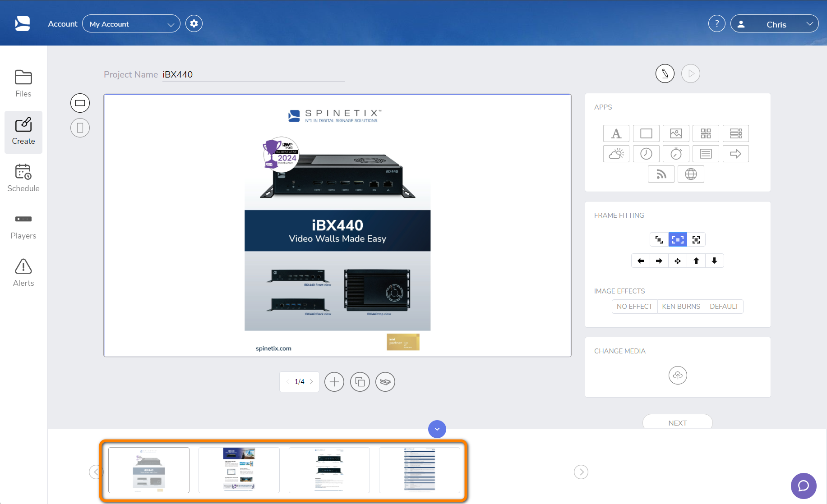Viewport: 827px width, 504px height.
Task: Center the frame content
Action: click(x=678, y=261)
